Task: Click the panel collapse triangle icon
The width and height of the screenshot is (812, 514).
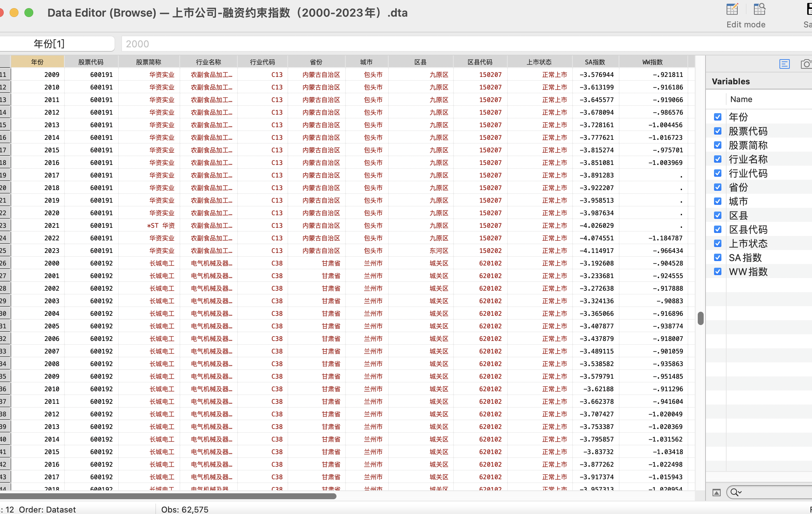Action: [x=717, y=493]
